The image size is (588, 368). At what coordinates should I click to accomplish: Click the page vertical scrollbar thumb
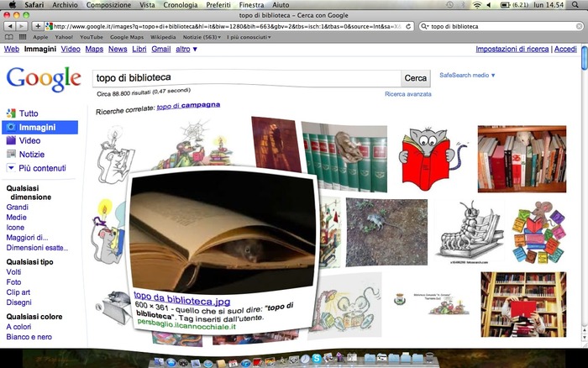tap(585, 58)
